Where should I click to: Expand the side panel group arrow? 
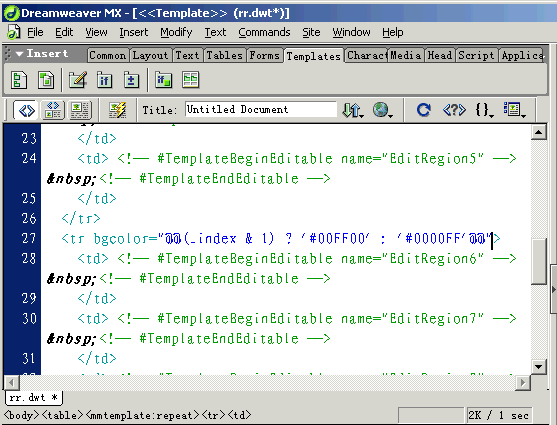[x=553, y=289]
